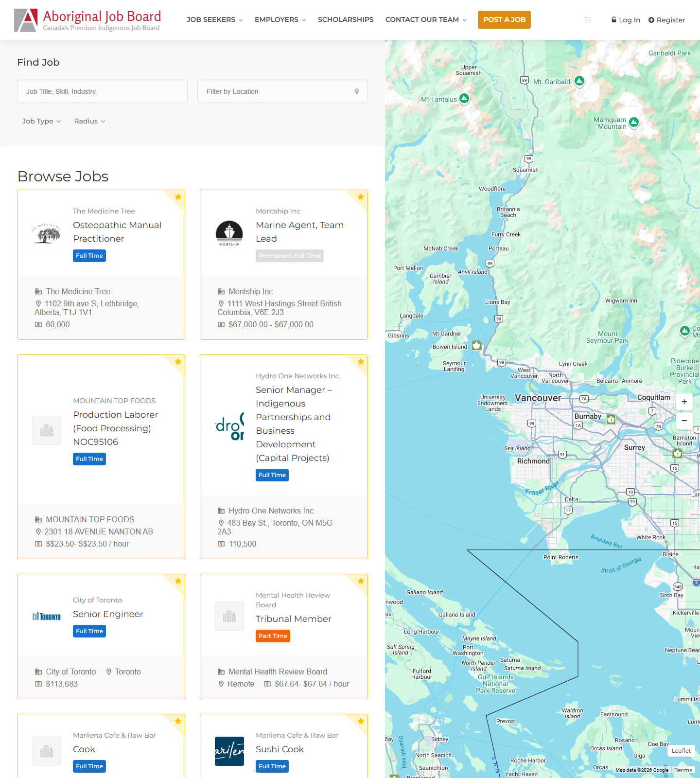
Task: Zoom out on the map
Action: (684, 421)
